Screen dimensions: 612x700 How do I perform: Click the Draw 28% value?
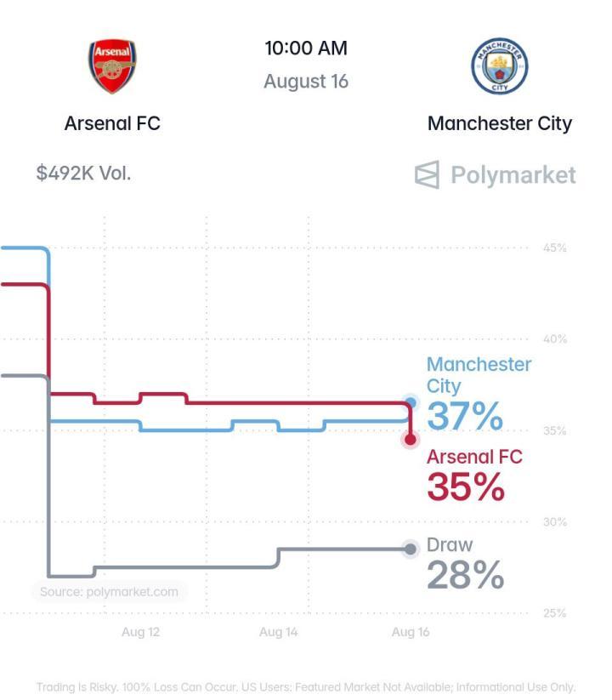pyautogui.click(x=466, y=575)
